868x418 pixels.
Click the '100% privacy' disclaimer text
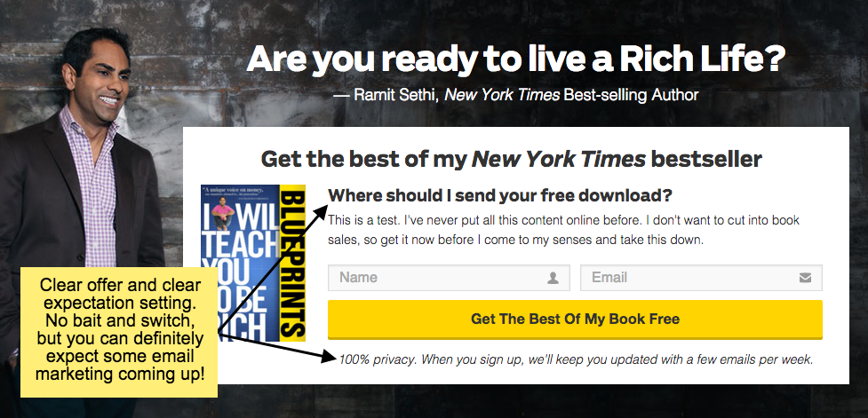click(x=576, y=359)
